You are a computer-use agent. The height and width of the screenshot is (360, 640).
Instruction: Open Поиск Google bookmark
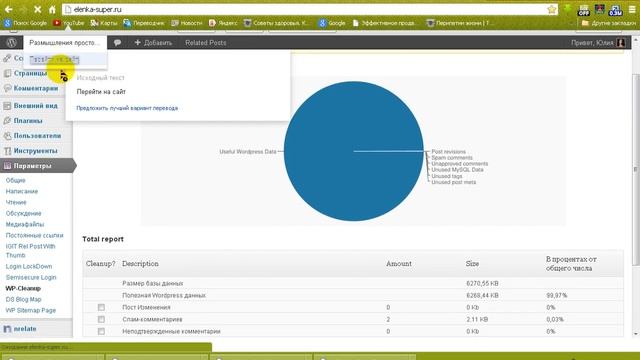click(x=26, y=23)
